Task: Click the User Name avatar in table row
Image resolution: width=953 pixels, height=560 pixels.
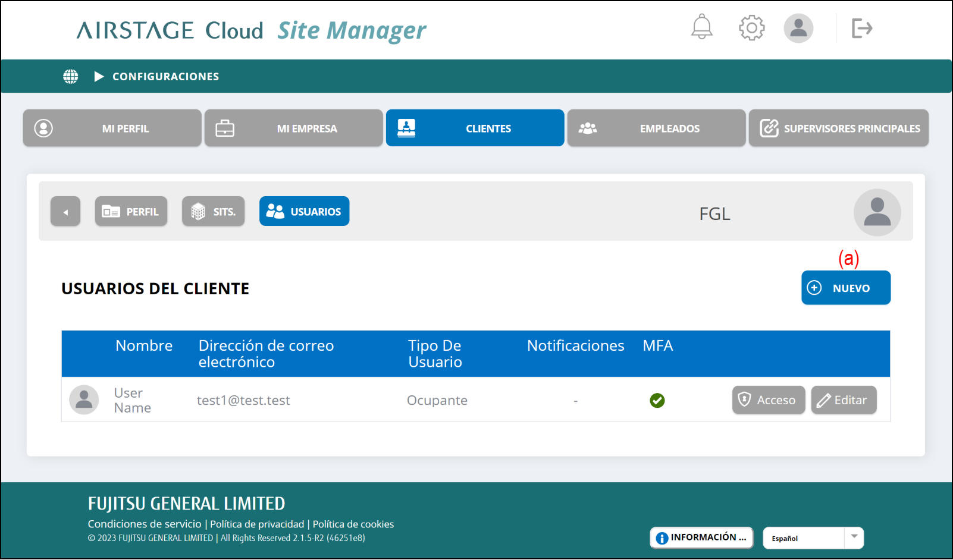Action: 84,400
